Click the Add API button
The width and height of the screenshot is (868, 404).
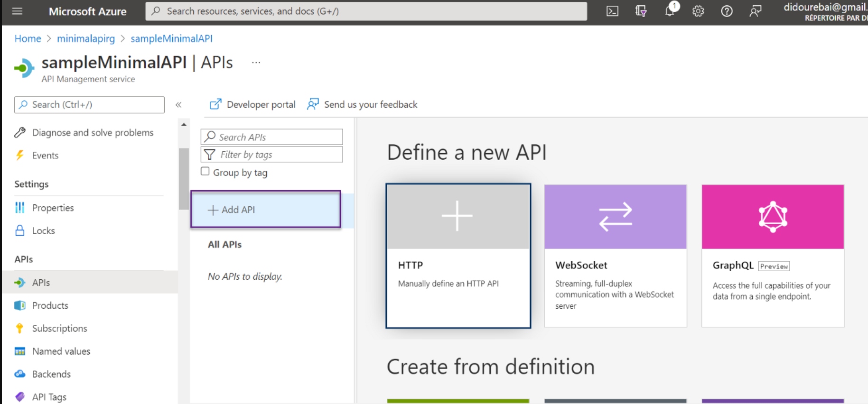point(265,210)
